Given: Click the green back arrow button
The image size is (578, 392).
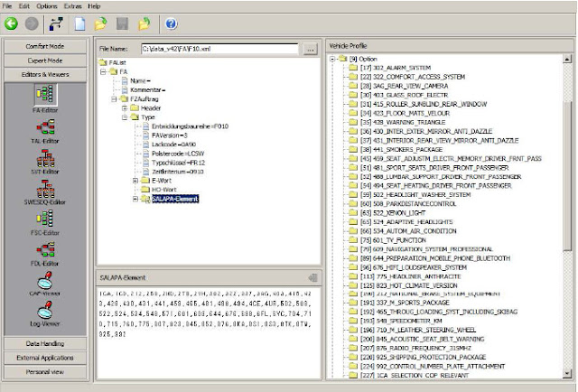Looking at the screenshot, I should (x=11, y=23).
